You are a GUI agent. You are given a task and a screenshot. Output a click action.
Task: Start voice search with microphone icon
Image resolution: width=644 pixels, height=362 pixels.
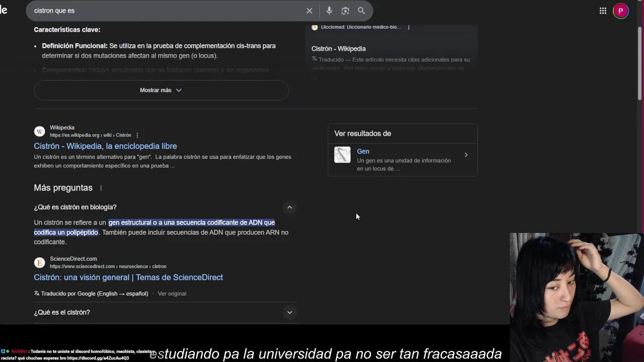coord(329,11)
